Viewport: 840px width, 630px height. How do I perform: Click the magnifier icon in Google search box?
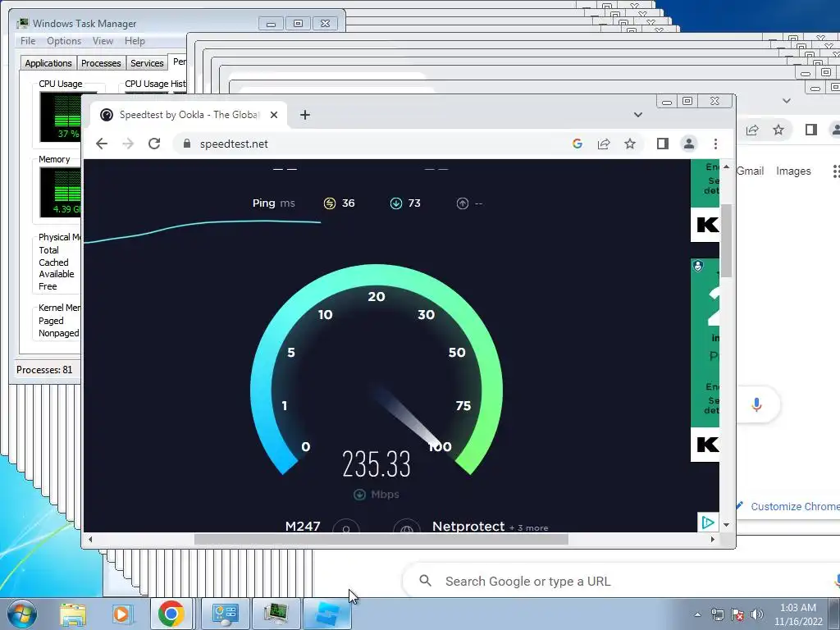[x=426, y=581]
